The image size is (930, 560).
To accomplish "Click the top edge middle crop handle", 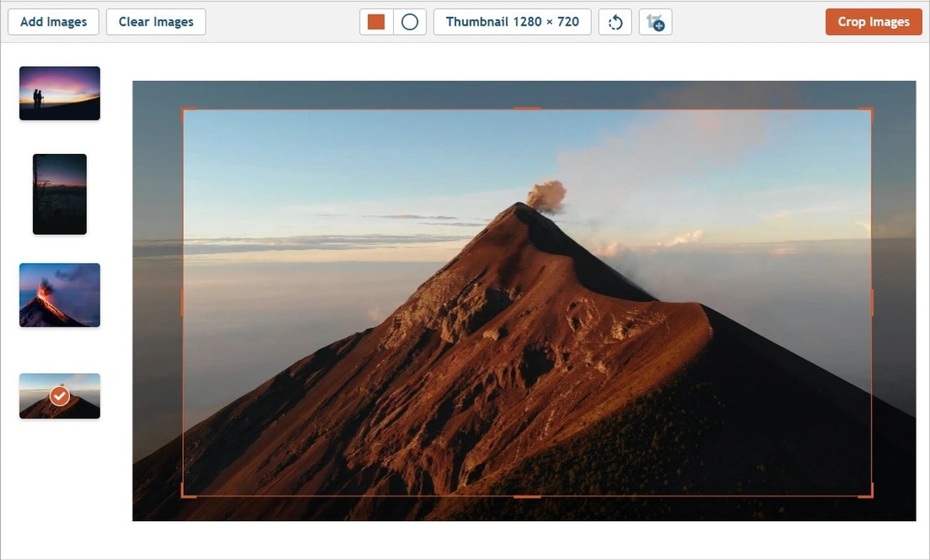I will click(527, 109).
